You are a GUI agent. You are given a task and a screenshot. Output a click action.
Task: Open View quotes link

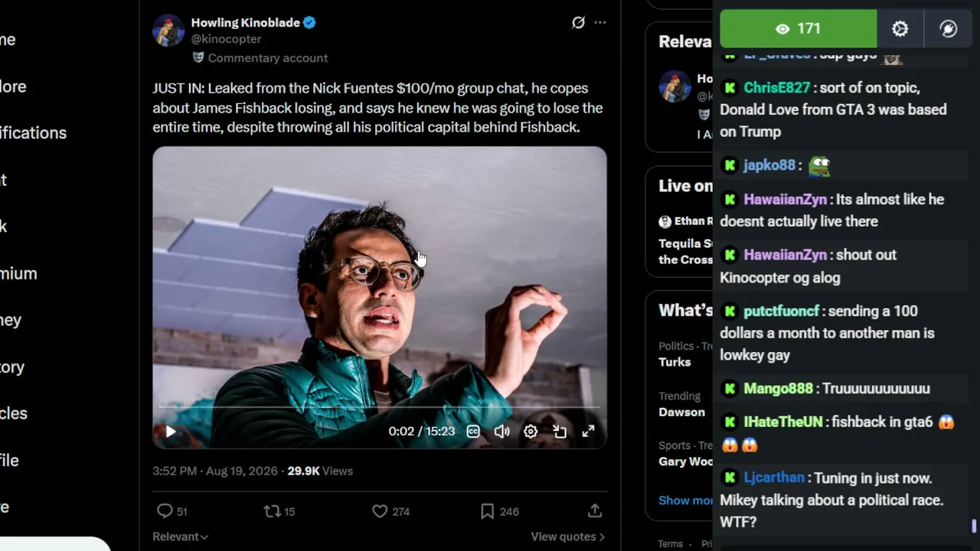click(x=567, y=536)
